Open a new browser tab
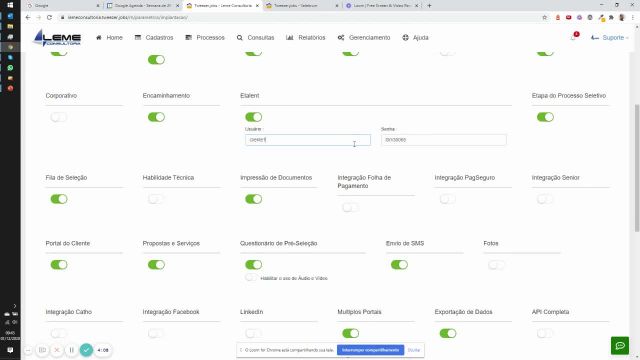The height and width of the screenshot is (360, 640). point(429,6)
